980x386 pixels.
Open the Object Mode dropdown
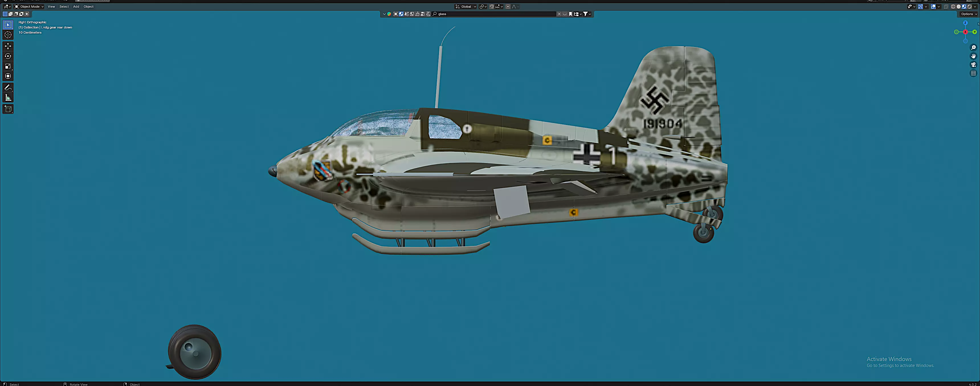click(x=29, y=7)
